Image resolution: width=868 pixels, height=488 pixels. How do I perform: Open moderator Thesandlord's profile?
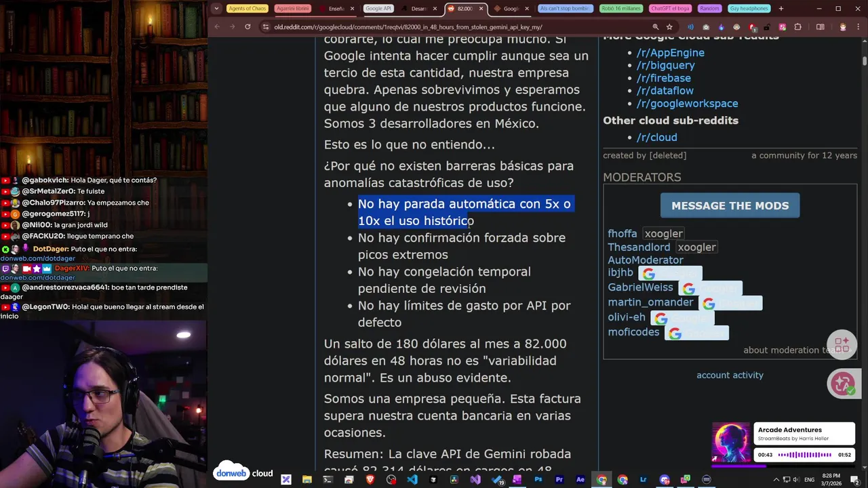pyautogui.click(x=639, y=247)
